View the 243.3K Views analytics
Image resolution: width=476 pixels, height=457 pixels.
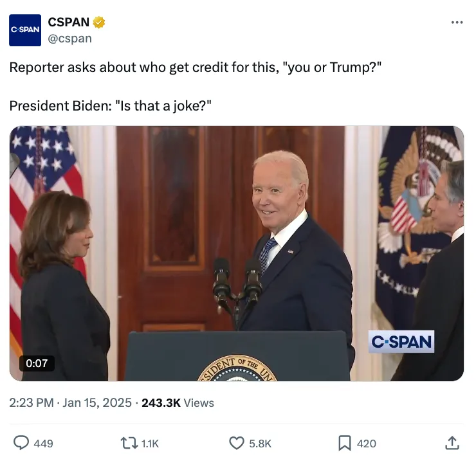point(178,403)
